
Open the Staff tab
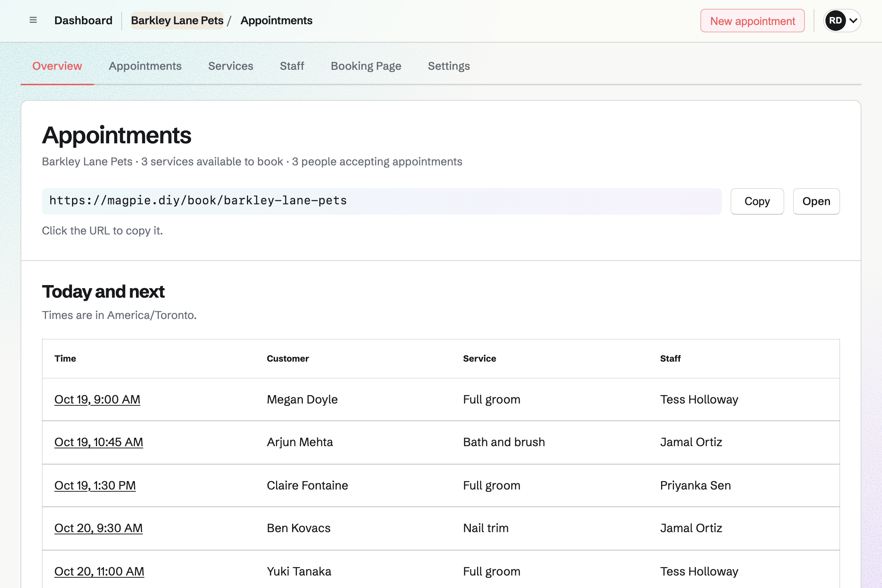coord(292,66)
